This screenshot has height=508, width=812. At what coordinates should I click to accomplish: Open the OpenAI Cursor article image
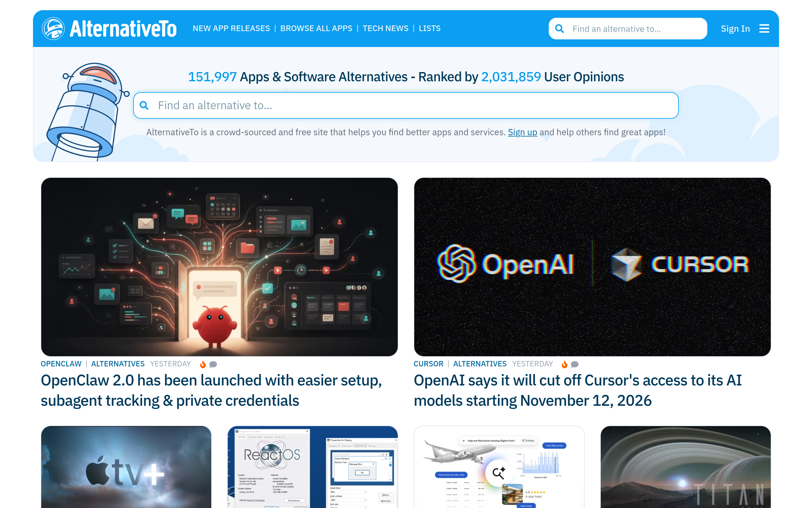(x=592, y=267)
